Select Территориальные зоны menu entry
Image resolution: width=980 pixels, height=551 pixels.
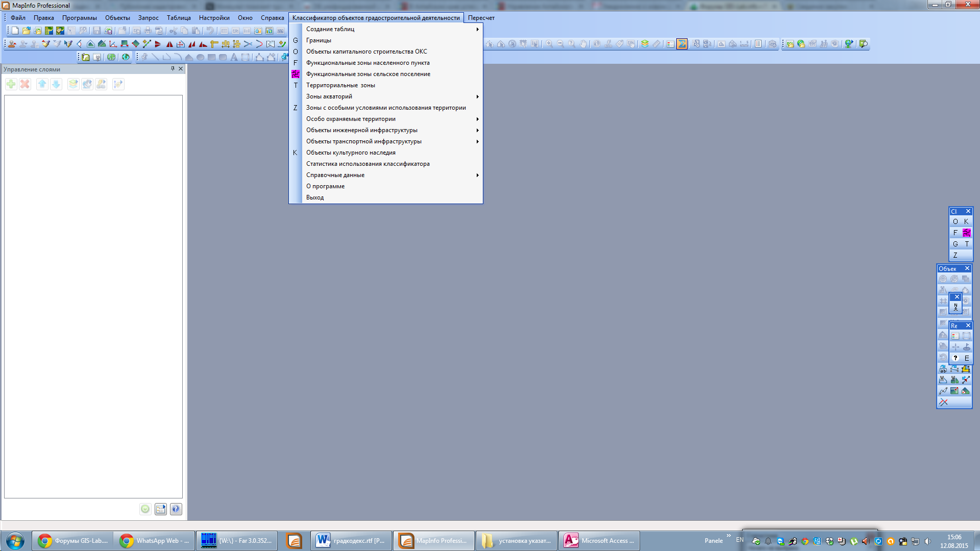coord(340,85)
